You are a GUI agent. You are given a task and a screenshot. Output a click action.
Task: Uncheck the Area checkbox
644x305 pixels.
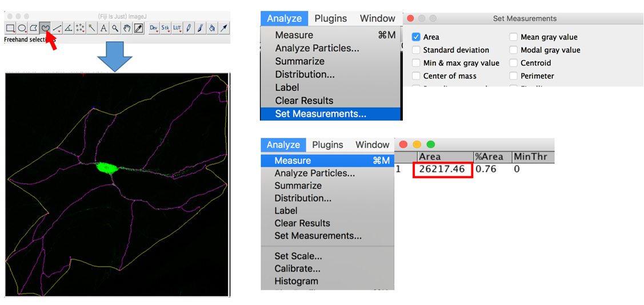(416, 37)
